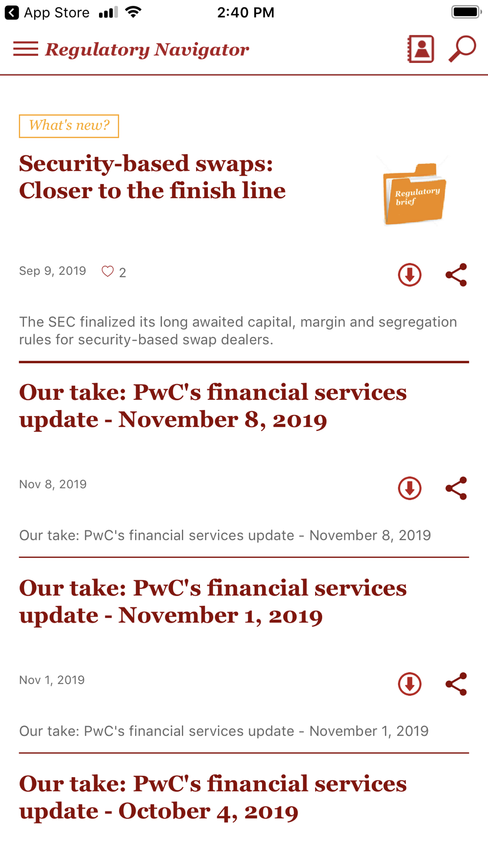
Task: Open PwC's financial services update November 8 headline
Action: (213, 406)
